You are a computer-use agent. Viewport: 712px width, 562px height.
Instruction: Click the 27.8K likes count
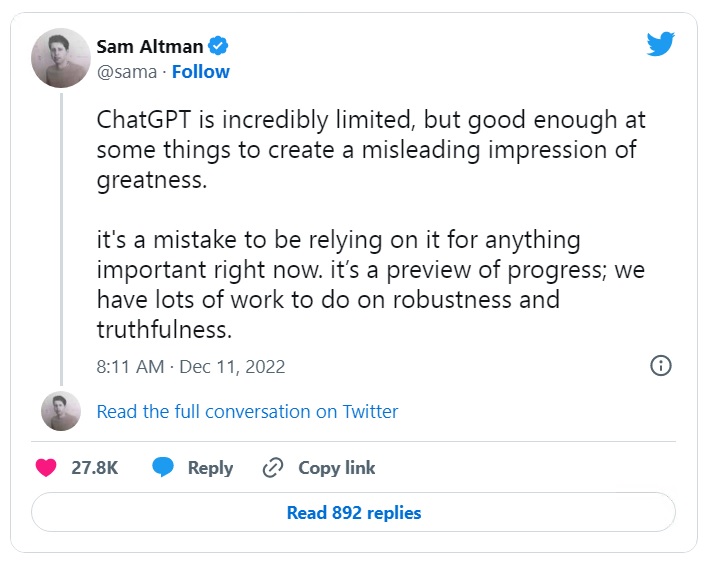tap(95, 468)
